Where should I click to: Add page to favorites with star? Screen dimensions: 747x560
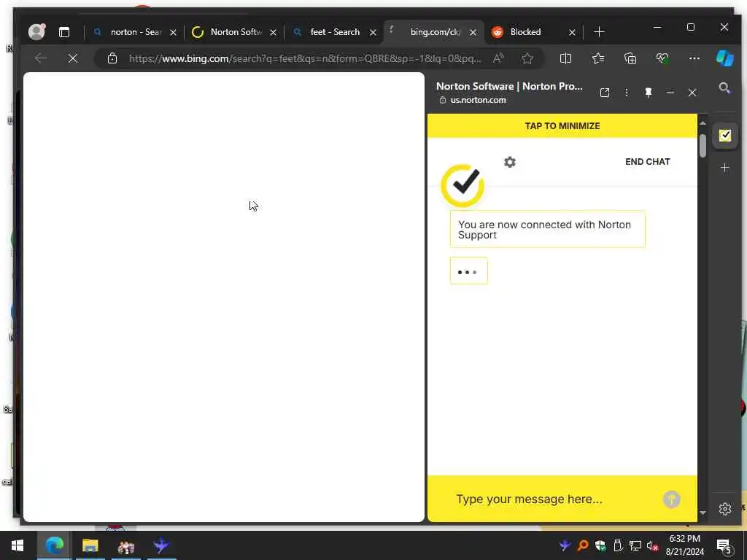pyautogui.click(x=527, y=58)
